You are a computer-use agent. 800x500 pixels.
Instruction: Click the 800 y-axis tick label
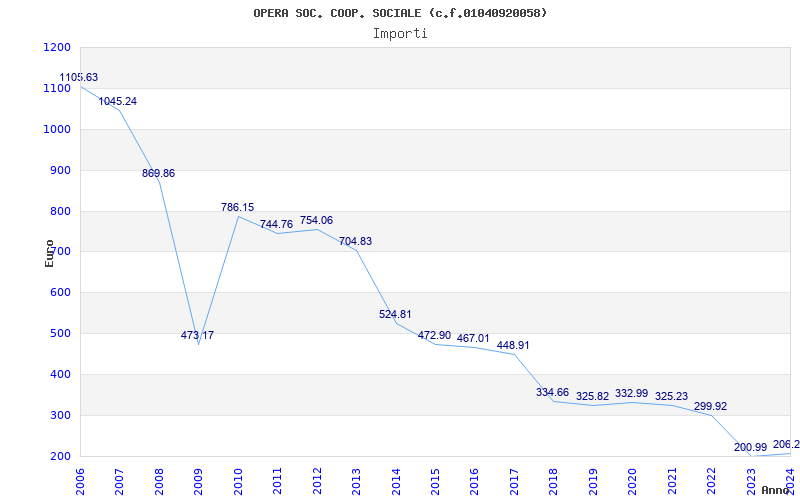(x=61, y=211)
